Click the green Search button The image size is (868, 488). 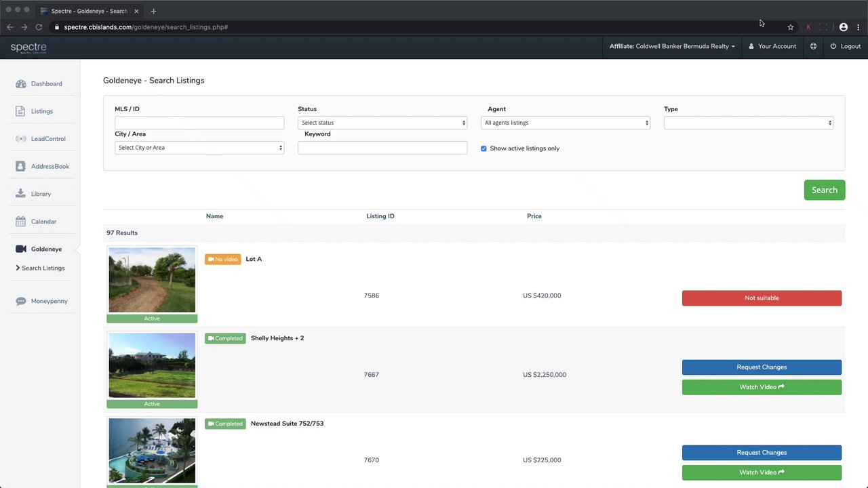click(825, 190)
